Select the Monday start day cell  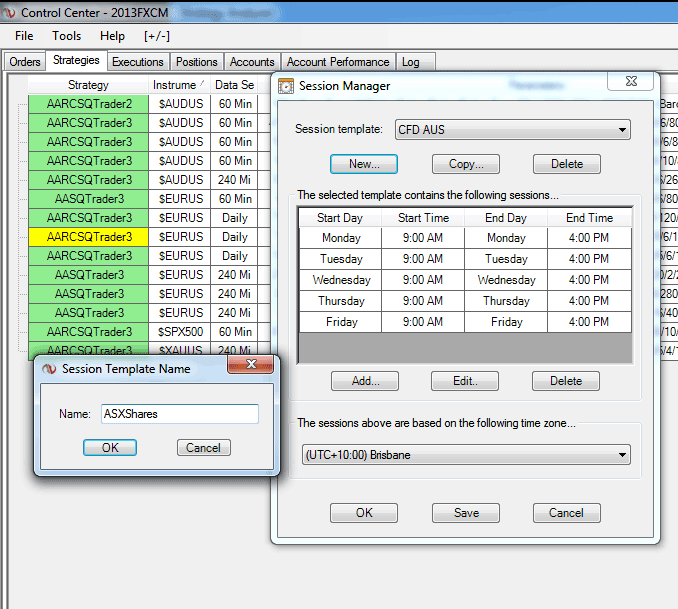click(x=341, y=238)
